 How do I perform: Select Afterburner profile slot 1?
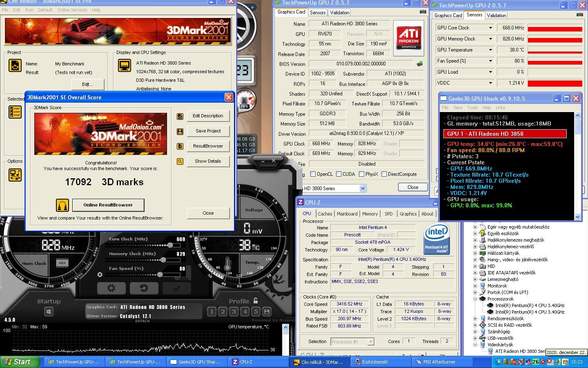click(x=212, y=312)
